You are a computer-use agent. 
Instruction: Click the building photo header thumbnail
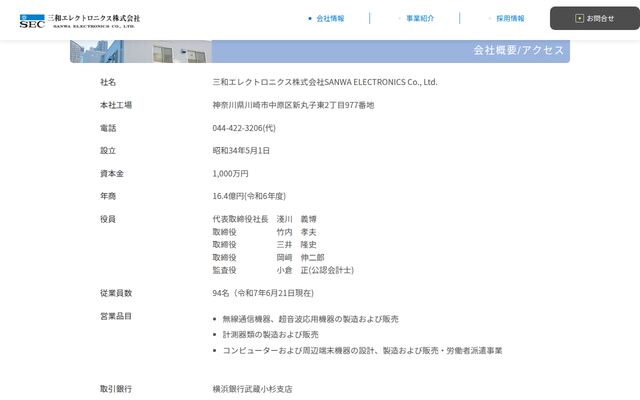[141, 51]
